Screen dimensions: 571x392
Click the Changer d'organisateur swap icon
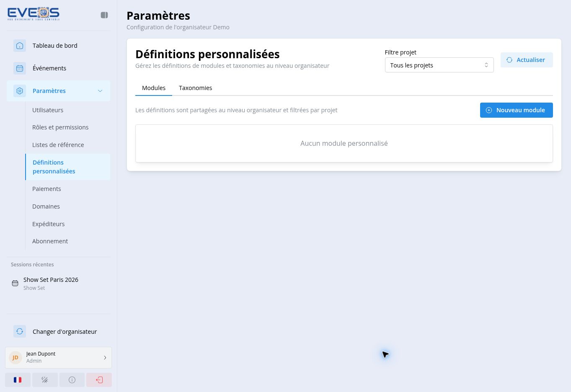(20, 332)
